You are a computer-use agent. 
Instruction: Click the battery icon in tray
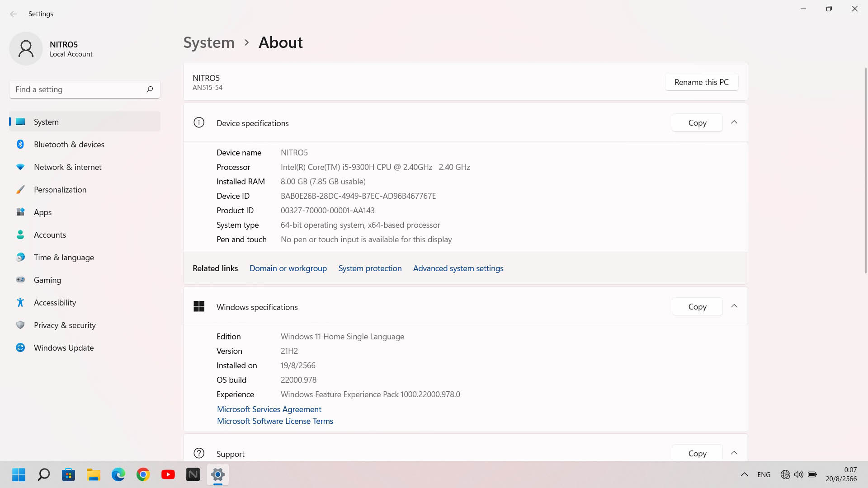pos(812,474)
